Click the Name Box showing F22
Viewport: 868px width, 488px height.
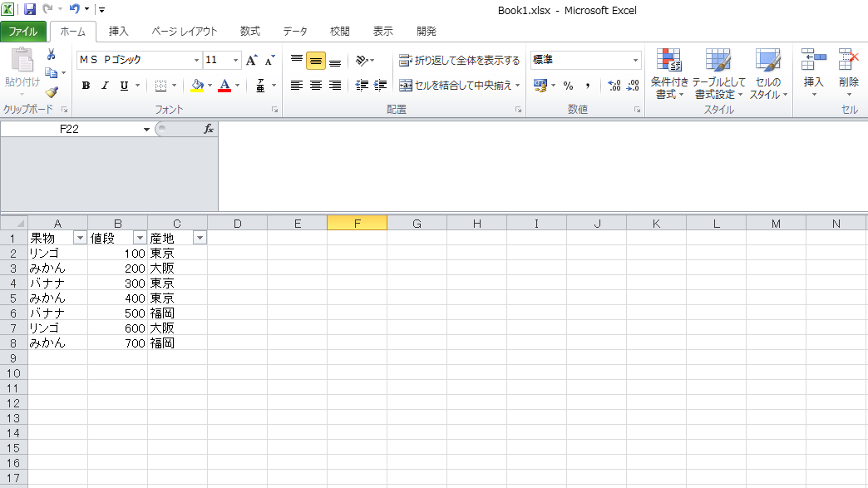pyautogui.click(x=70, y=130)
